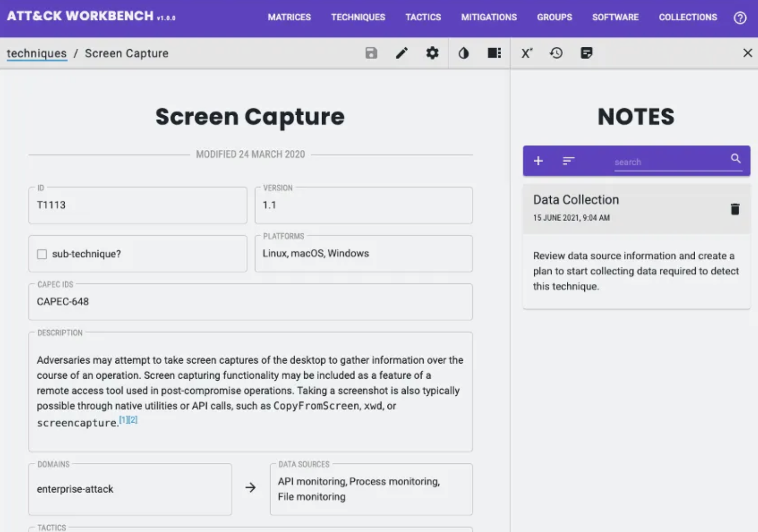
Task: Delete the Data Collection note
Action: pyautogui.click(x=735, y=209)
